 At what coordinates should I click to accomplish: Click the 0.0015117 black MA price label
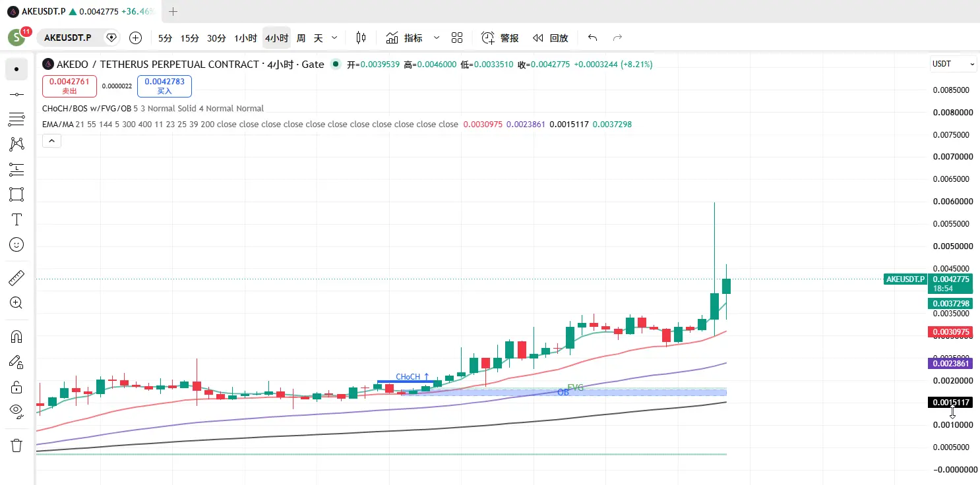pyautogui.click(x=950, y=403)
